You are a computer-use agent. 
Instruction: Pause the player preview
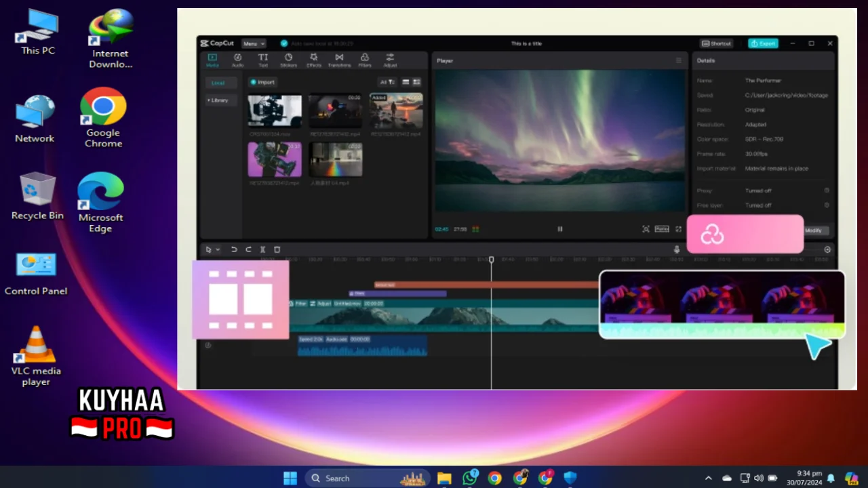559,229
